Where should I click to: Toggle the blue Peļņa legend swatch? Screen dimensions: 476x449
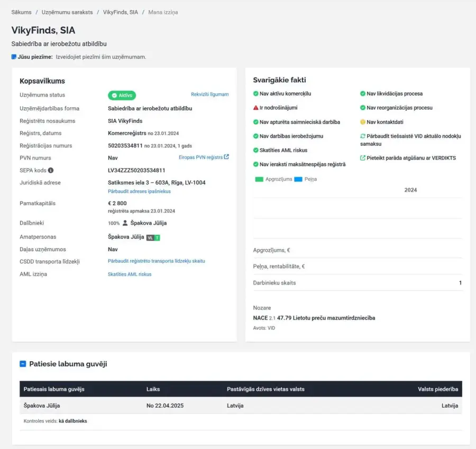298,179
